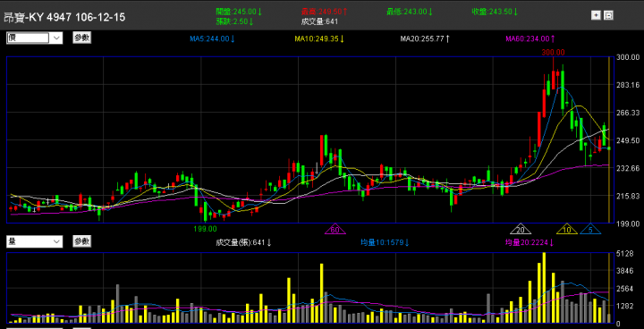The height and width of the screenshot is (329, 644).
Task: Select the purple 60 moving-average triangle marker
Action: [x=335, y=230]
